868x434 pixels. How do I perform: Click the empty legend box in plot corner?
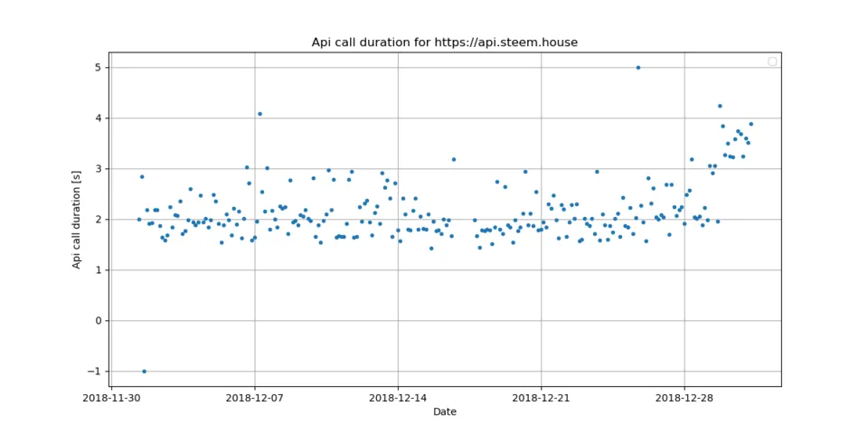pyautogui.click(x=772, y=61)
